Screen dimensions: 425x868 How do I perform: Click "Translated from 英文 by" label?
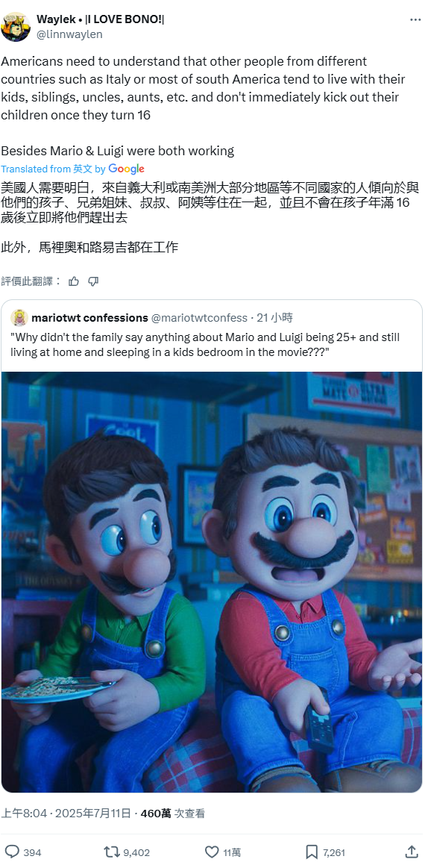click(53, 169)
